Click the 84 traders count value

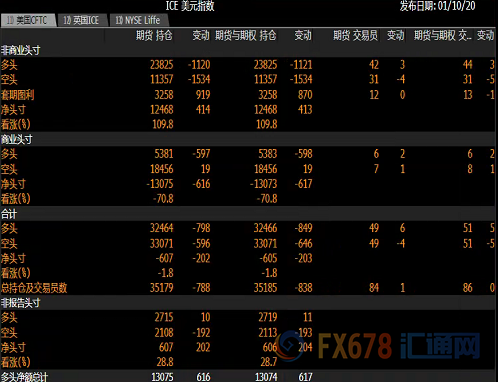point(374,288)
